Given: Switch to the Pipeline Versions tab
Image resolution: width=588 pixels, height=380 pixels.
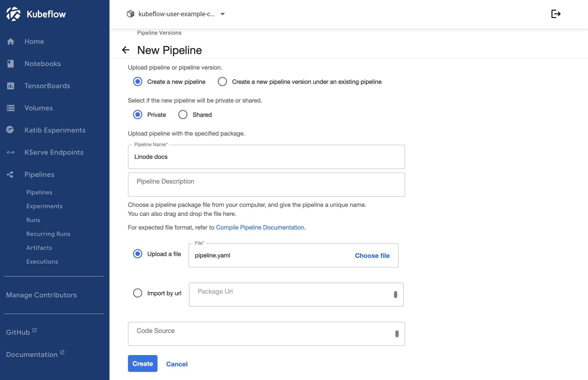Looking at the screenshot, I should click(159, 33).
